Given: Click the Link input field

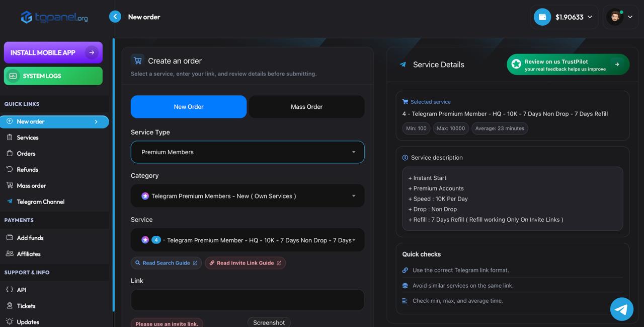Looking at the screenshot, I should (x=248, y=300).
